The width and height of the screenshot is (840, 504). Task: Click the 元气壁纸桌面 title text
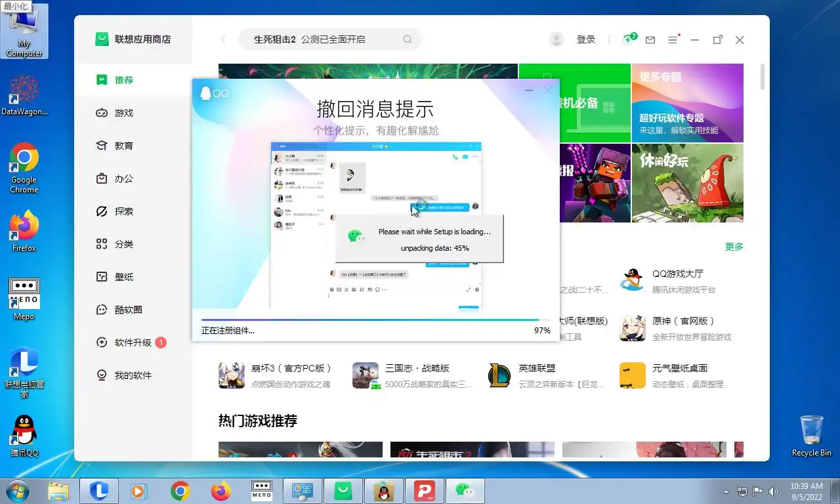pos(680,368)
